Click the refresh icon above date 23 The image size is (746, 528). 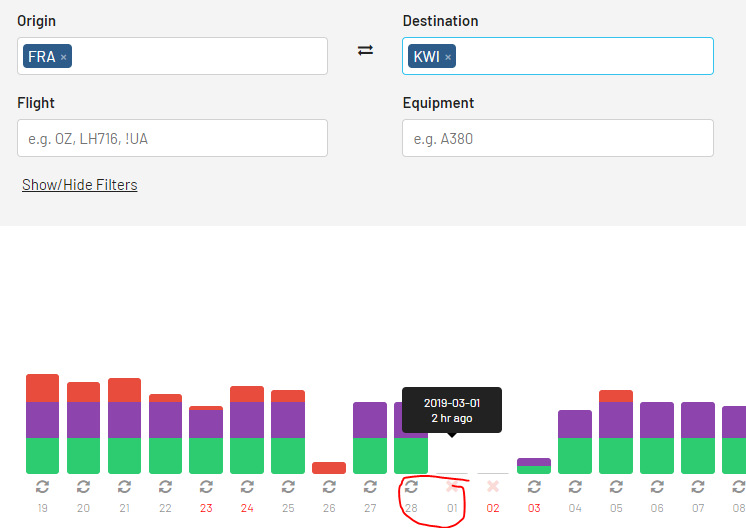pos(206,486)
